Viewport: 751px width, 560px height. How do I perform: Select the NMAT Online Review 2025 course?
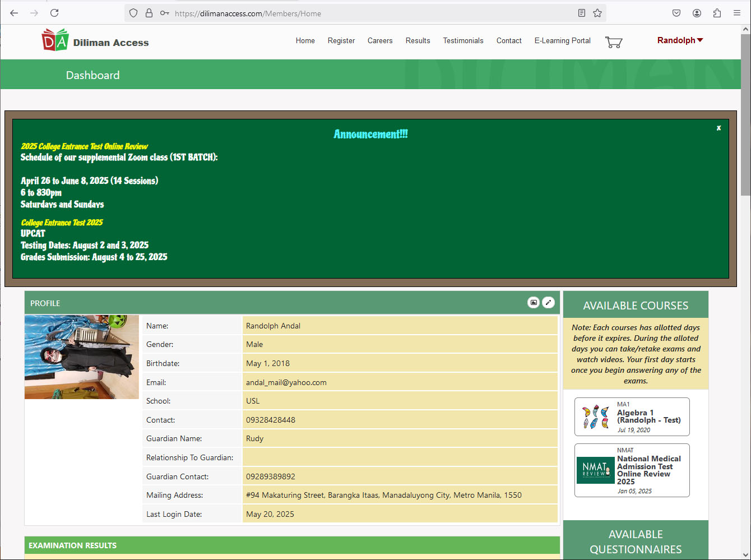pyautogui.click(x=632, y=470)
